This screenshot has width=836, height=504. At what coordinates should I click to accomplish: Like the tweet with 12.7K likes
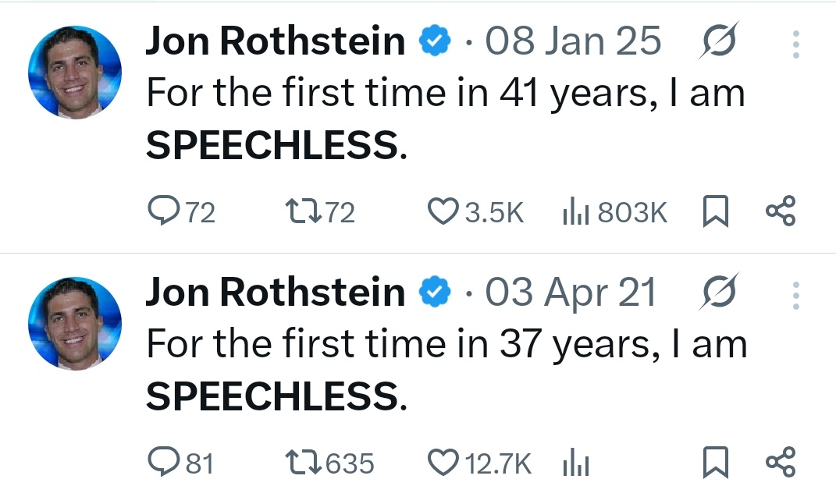pyautogui.click(x=444, y=463)
